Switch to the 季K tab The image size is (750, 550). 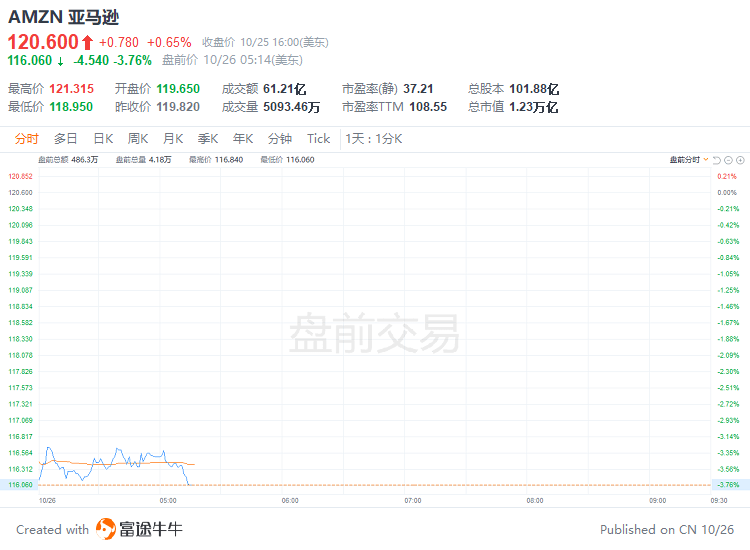coord(208,139)
